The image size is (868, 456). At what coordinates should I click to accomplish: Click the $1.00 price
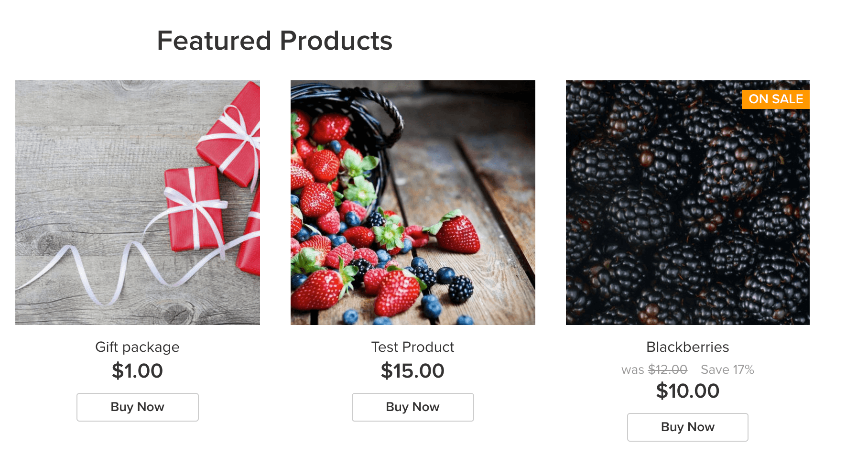[x=137, y=371]
